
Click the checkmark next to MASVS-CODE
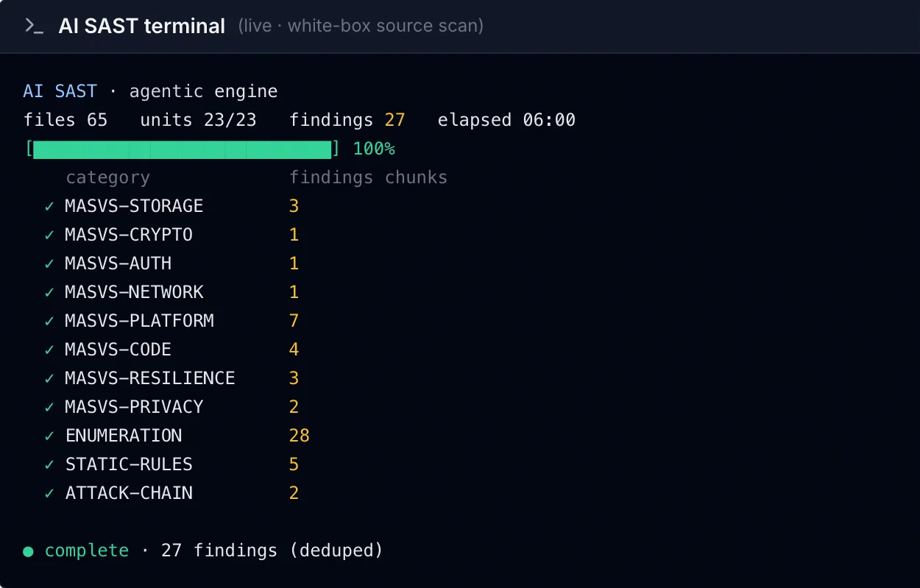point(49,350)
